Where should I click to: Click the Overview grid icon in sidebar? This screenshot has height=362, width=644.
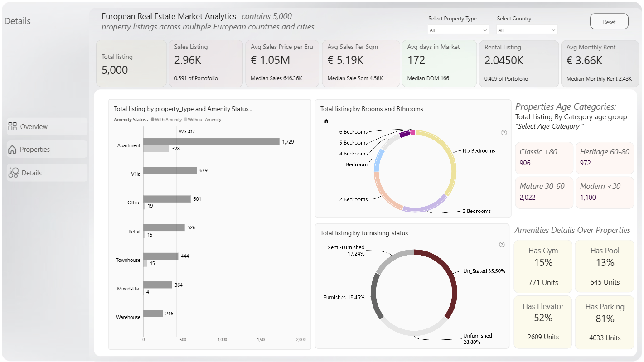point(13,126)
